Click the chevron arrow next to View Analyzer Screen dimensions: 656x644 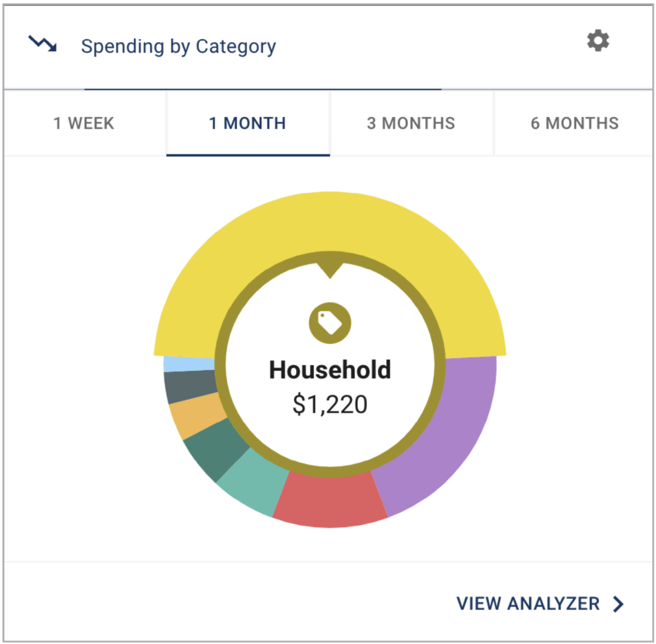617,604
